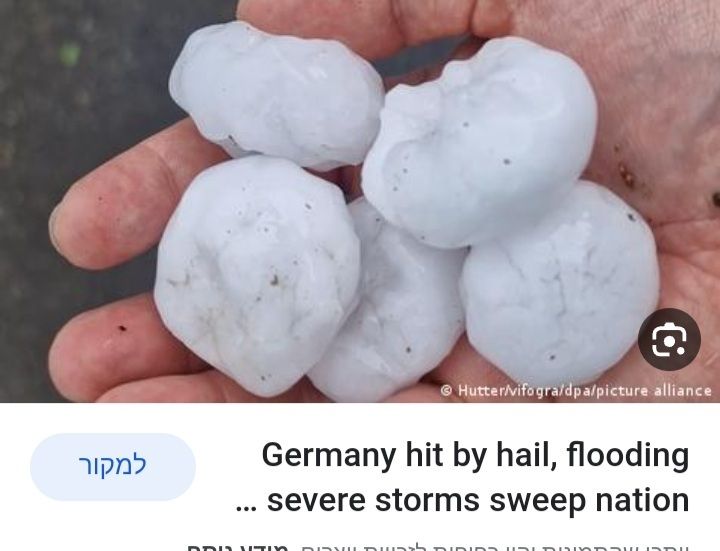Click the 'severe storms sweep nation' title line
The height and width of the screenshot is (551, 720).
(478, 500)
